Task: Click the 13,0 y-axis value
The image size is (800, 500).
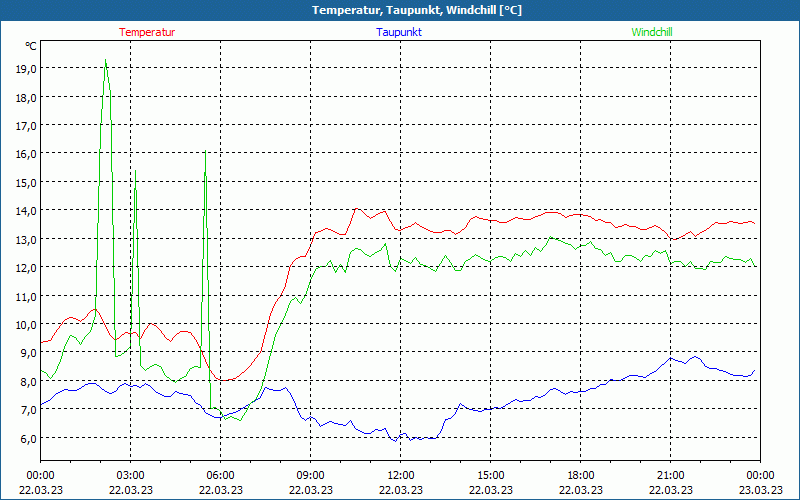Action: click(x=26, y=239)
